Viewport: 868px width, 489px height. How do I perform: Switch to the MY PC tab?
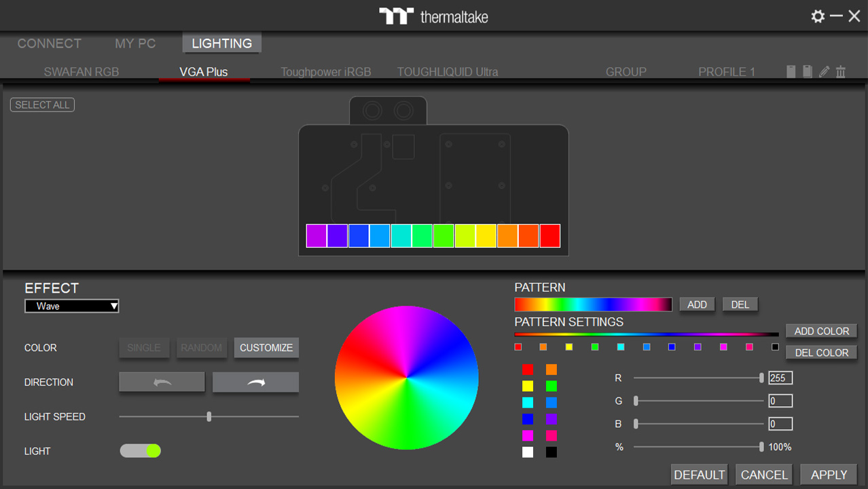pyautogui.click(x=135, y=43)
